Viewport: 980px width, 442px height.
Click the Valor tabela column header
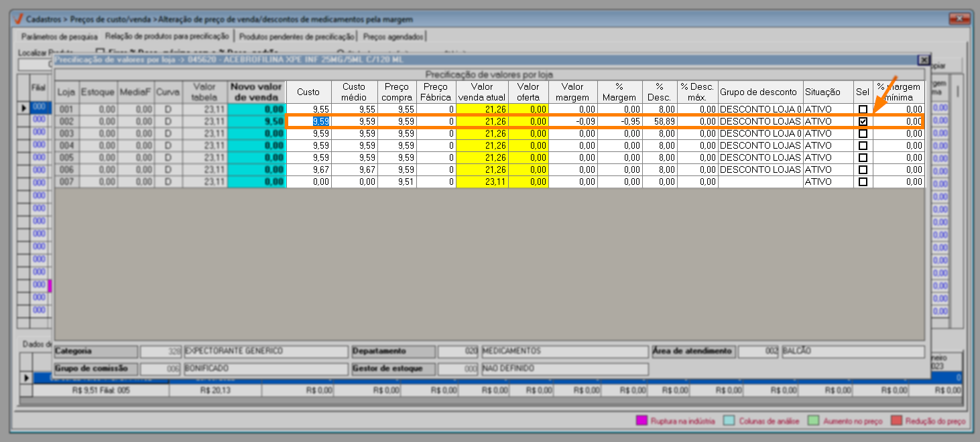point(204,92)
